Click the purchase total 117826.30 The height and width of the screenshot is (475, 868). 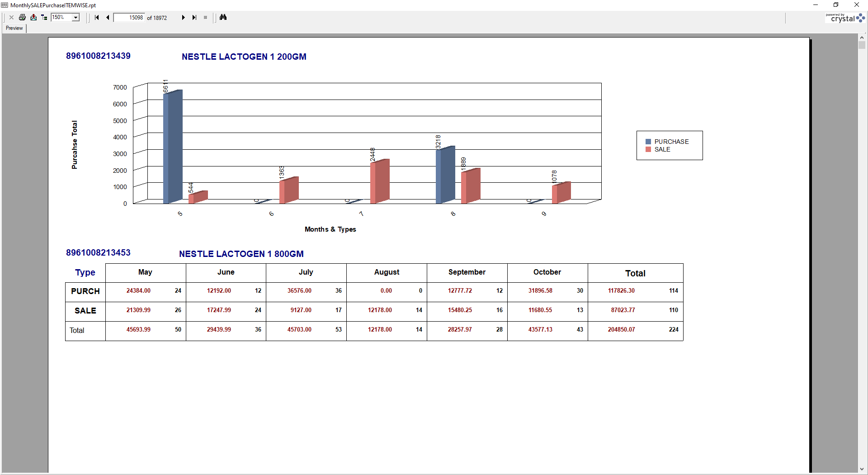pyautogui.click(x=621, y=291)
